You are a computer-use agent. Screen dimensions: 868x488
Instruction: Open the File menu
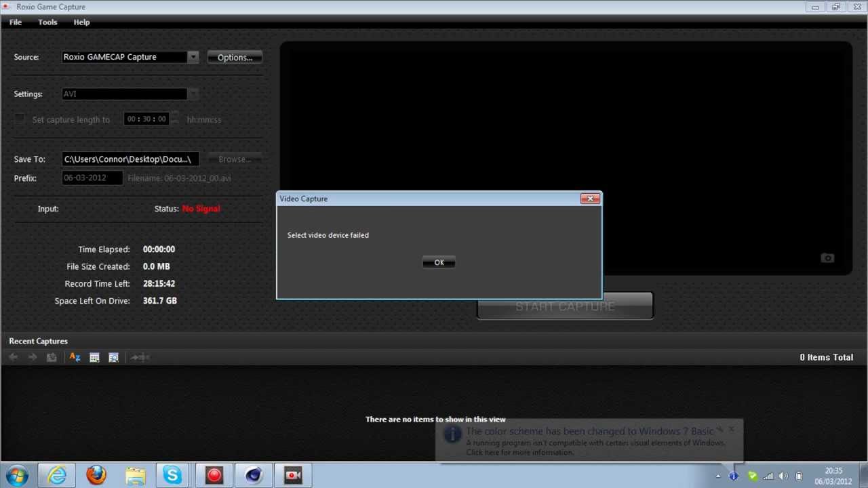pyautogui.click(x=16, y=22)
